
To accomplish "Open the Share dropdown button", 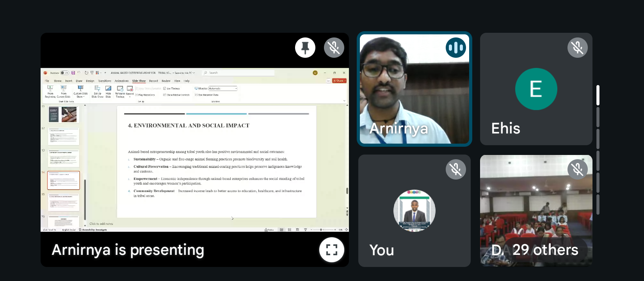I will (340, 81).
